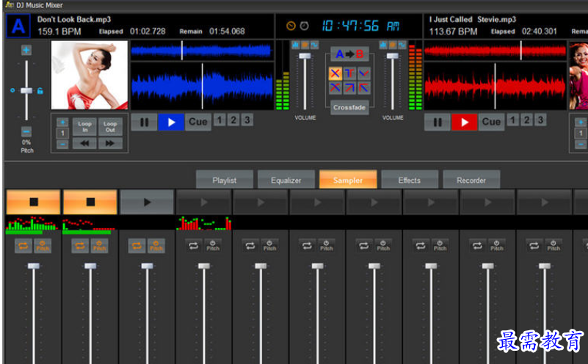Toggle loop on the third sampler channel
This screenshot has height=364, width=588.
[137, 246]
